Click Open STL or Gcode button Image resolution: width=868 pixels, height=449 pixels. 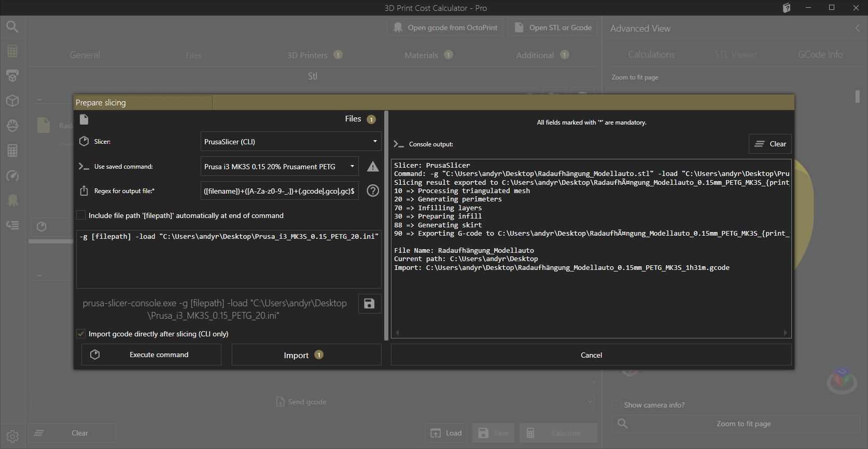click(553, 28)
